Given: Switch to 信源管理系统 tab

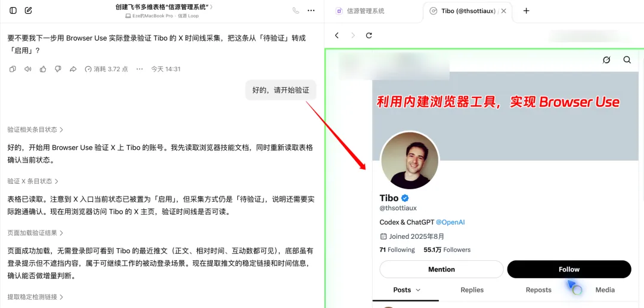Looking at the screenshot, I should (x=360, y=11).
